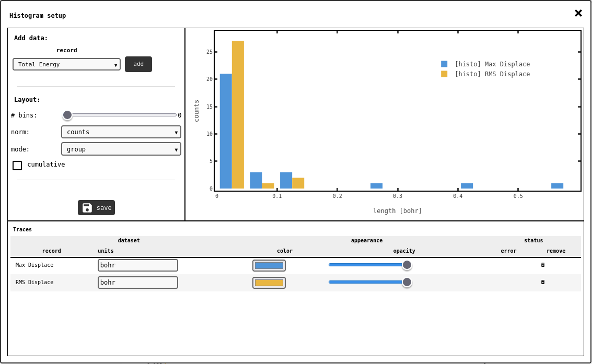The height and width of the screenshot is (364, 592).
Task: Click the Max Displace units input field
Action: [x=137, y=265]
